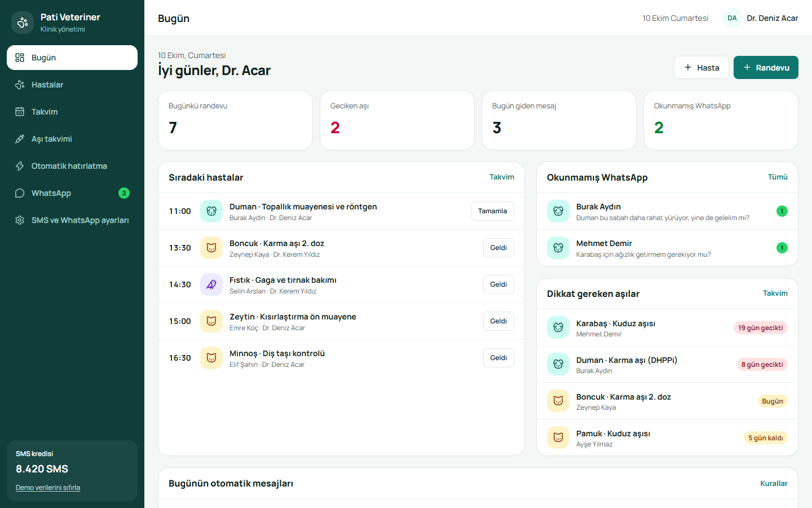Click the DA user avatar

[732, 18]
